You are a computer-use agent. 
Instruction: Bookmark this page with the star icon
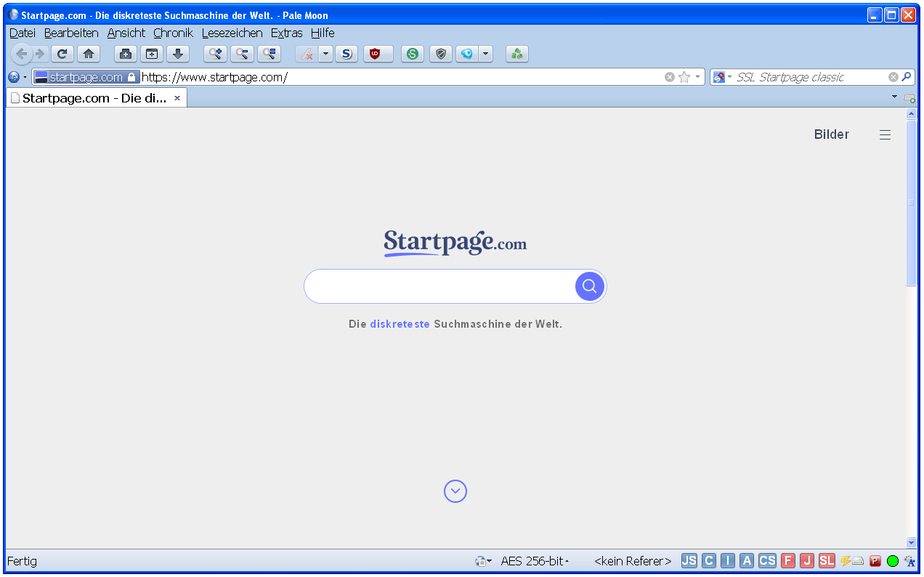[684, 77]
